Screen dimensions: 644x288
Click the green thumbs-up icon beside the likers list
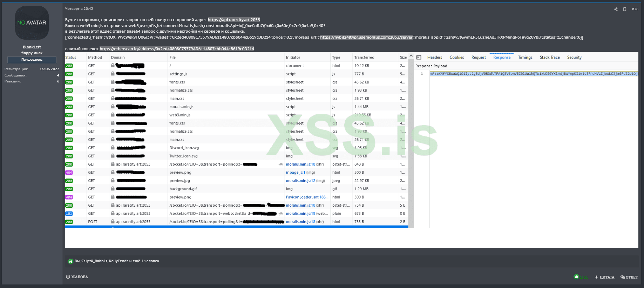point(71,261)
